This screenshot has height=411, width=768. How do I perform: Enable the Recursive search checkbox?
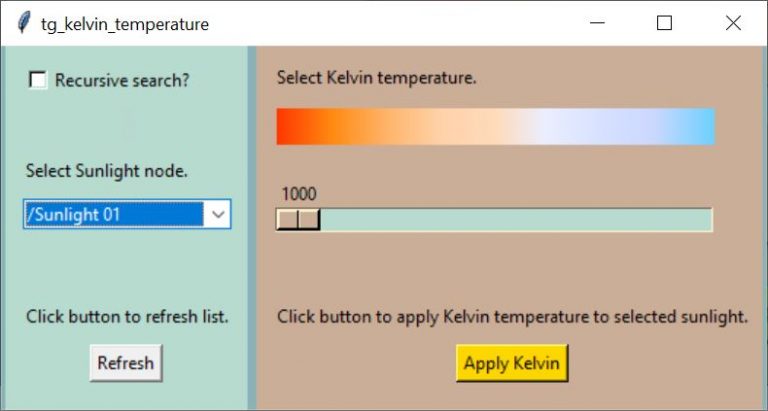[38, 80]
